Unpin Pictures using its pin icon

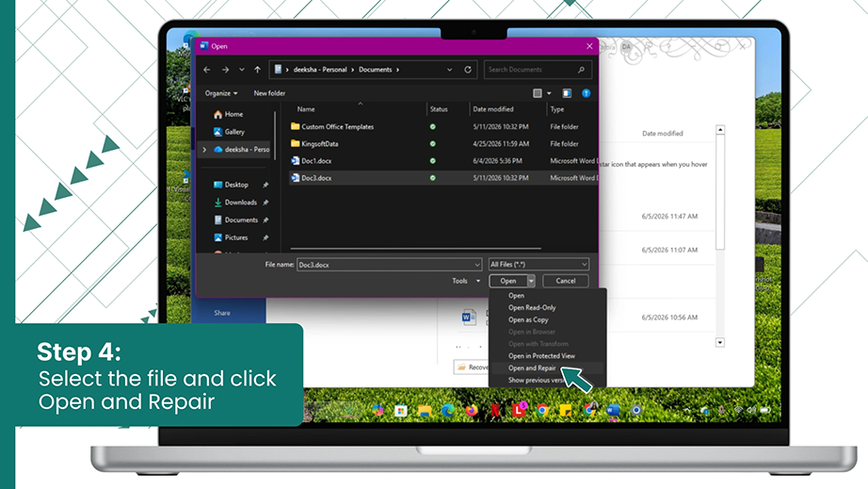[265, 237]
